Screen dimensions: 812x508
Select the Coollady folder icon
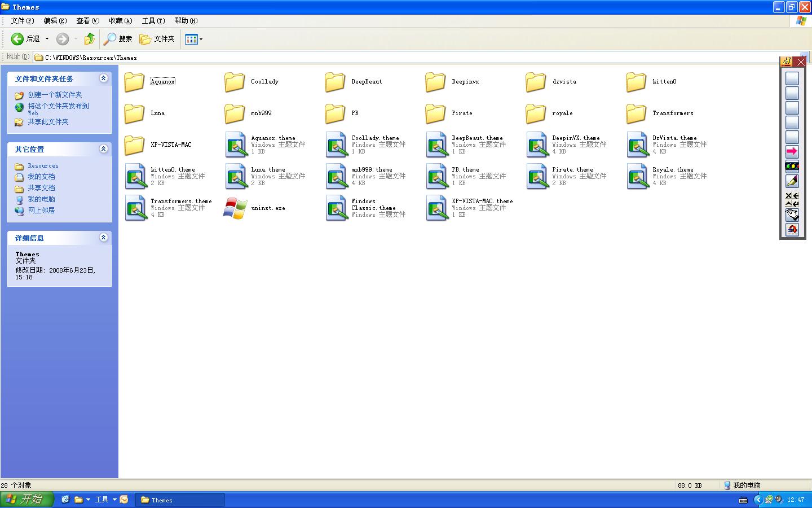click(x=235, y=82)
